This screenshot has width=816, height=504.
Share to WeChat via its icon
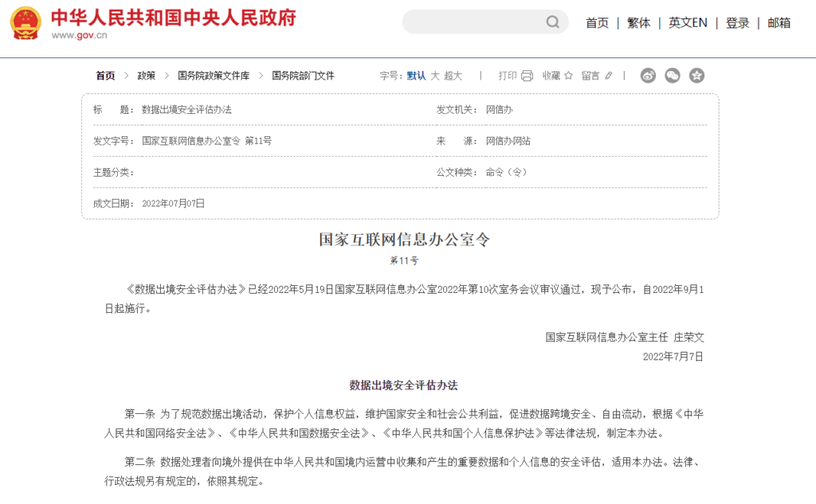(x=673, y=76)
